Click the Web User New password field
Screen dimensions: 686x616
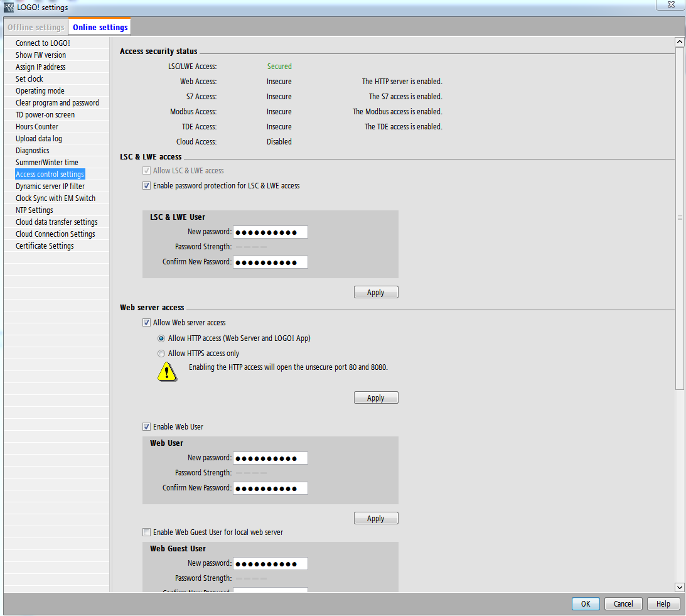pos(270,458)
